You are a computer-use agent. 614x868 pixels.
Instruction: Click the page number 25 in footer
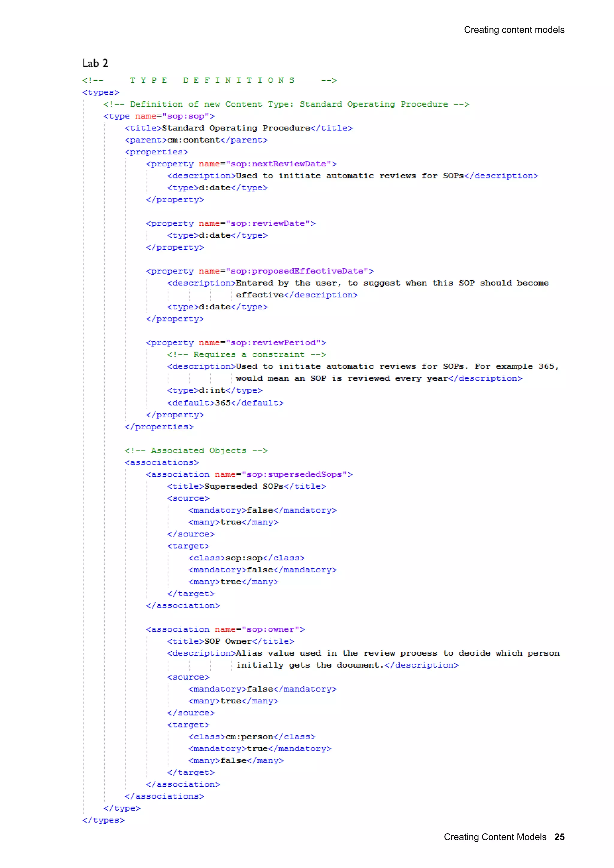click(559, 837)
